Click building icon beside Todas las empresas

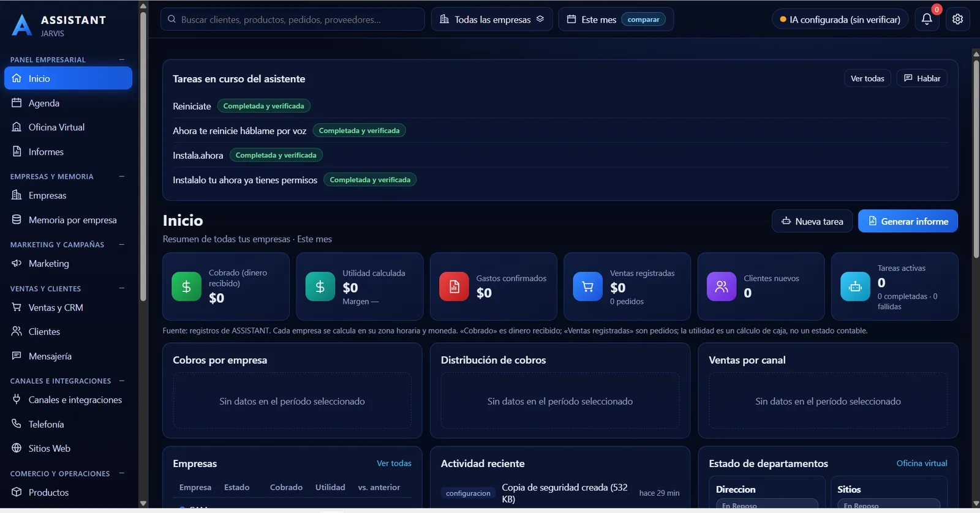click(x=445, y=19)
